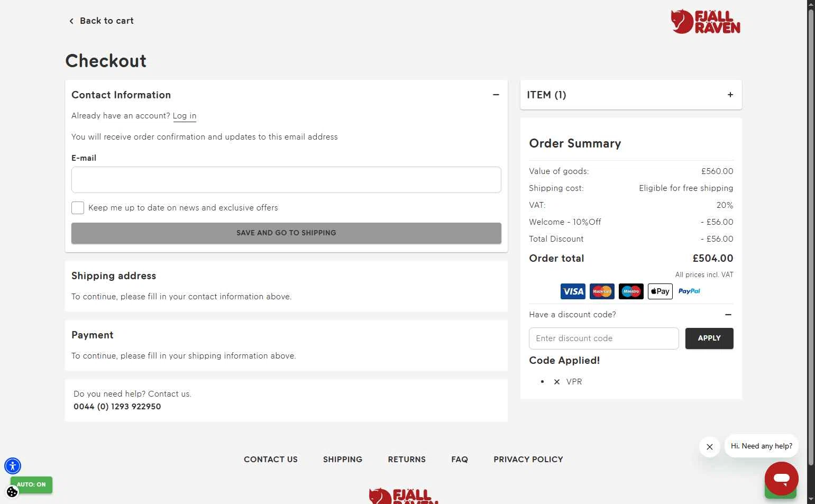
Task: Remove the VPR discount code with X
Action: pos(557,382)
